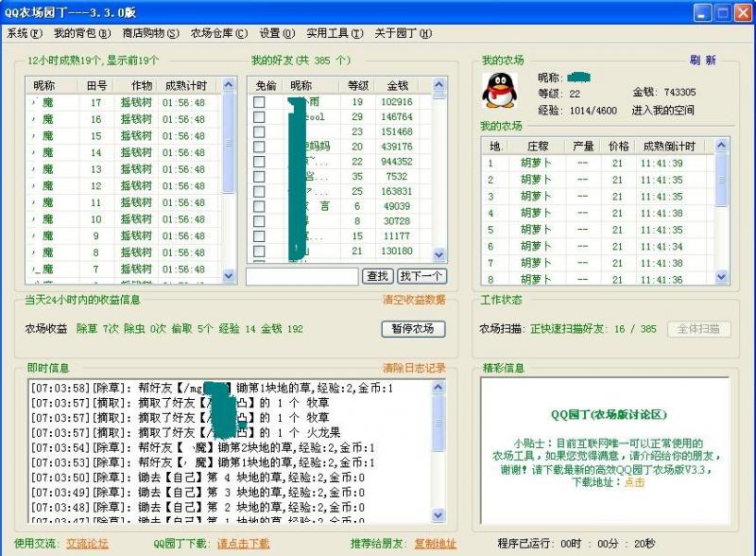Viewport: 756px width, 556px height.
Task: Click the 查找 search button
Action: [x=377, y=276]
